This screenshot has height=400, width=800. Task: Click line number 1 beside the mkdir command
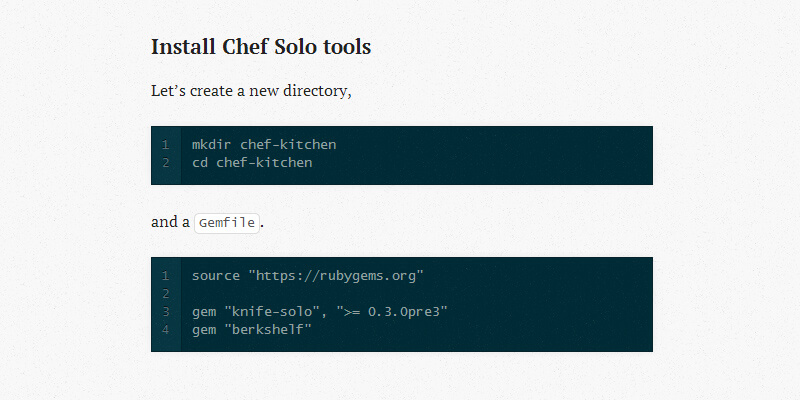[x=166, y=145]
